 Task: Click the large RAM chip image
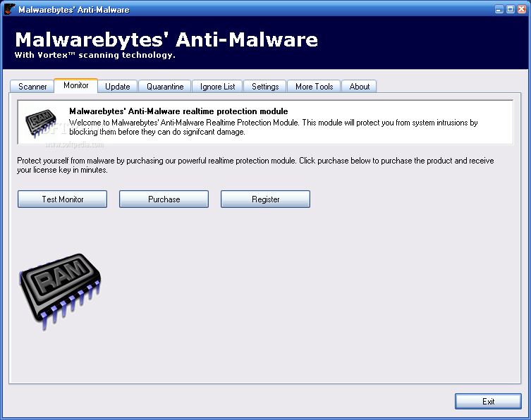(x=60, y=291)
